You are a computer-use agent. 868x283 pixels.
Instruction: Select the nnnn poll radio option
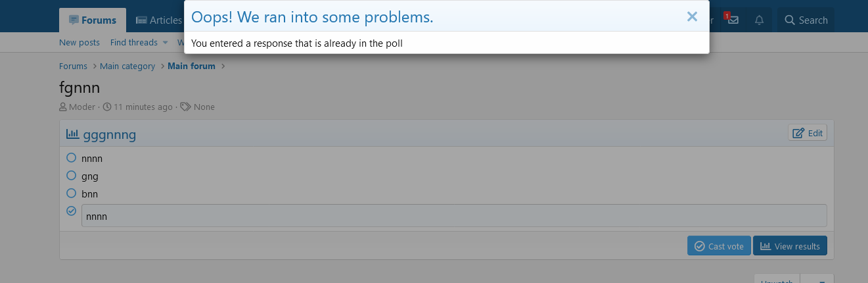click(72, 158)
